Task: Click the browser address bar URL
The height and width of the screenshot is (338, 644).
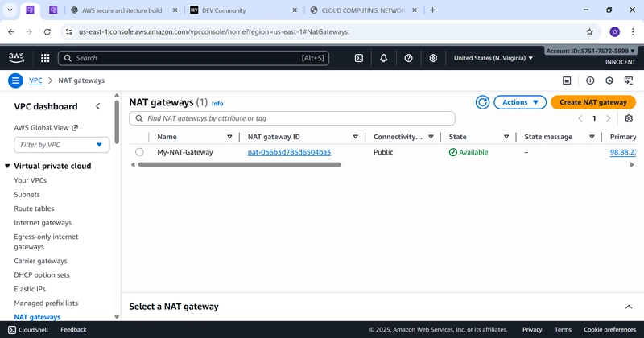Action: tap(214, 31)
